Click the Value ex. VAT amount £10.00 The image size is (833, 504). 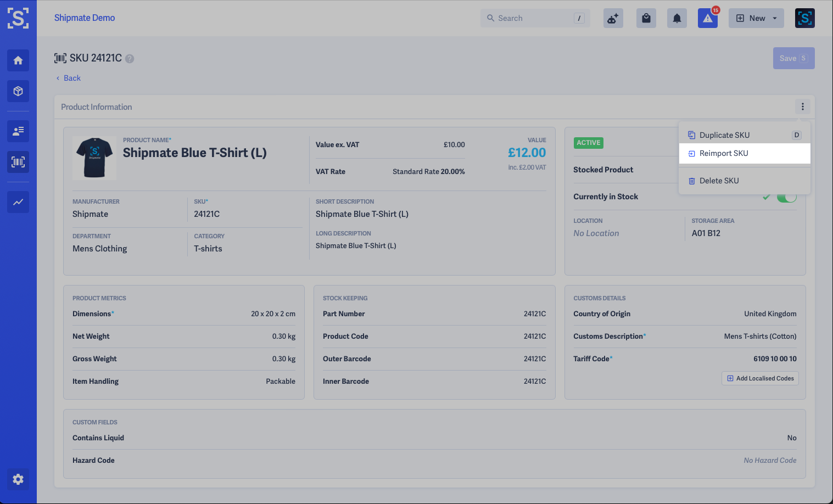454,145
